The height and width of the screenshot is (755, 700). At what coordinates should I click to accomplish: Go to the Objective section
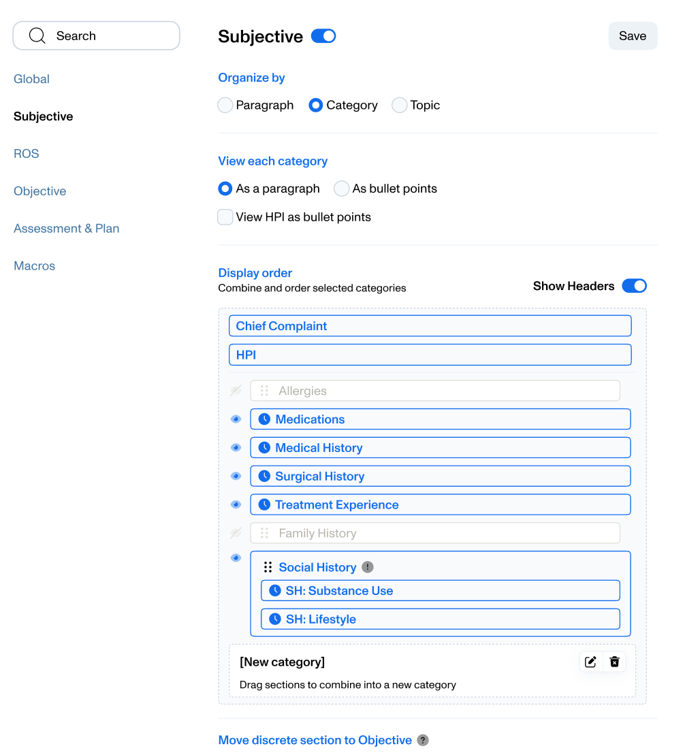pos(39,191)
